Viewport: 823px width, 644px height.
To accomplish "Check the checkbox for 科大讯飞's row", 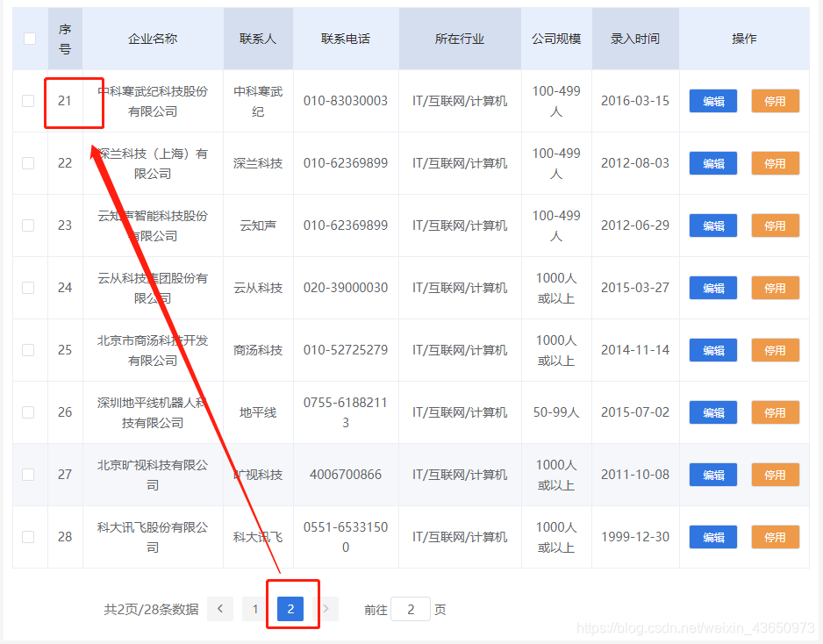I will (x=29, y=537).
